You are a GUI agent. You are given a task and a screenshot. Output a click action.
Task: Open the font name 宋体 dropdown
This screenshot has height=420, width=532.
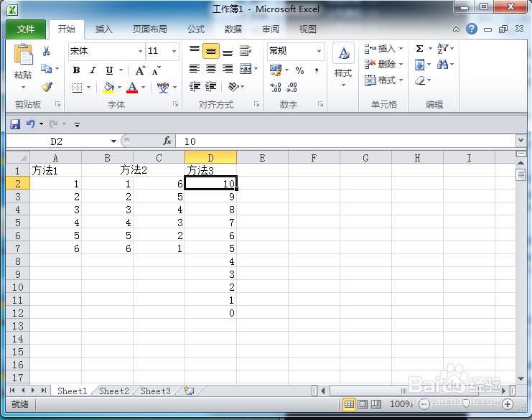pyautogui.click(x=140, y=51)
